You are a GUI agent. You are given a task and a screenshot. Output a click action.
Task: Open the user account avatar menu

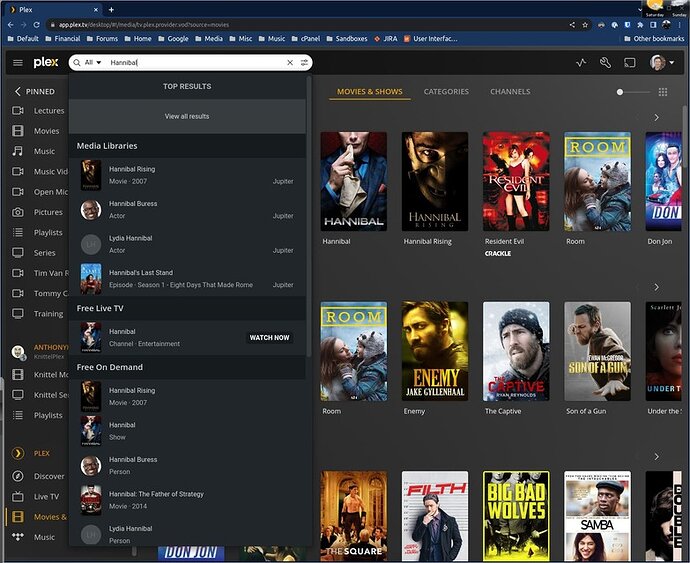point(662,63)
